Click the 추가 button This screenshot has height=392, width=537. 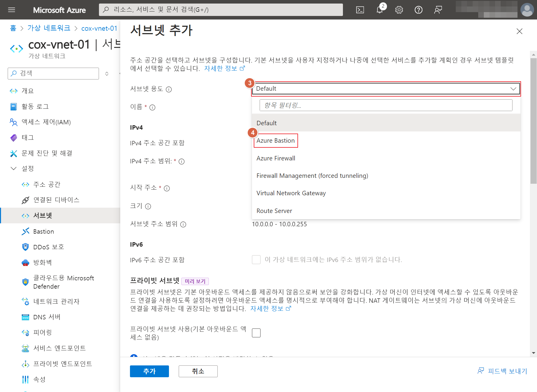pyautogui.click(x=149, y=371)
